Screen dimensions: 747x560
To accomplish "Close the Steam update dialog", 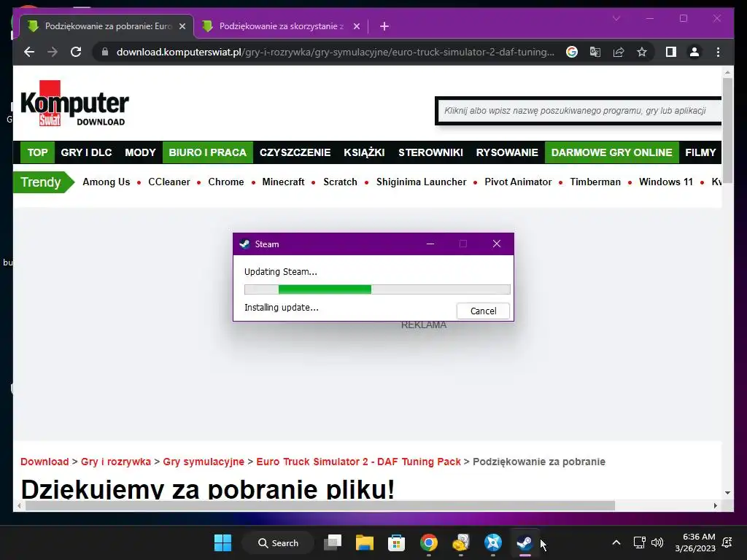I will 496,244.
